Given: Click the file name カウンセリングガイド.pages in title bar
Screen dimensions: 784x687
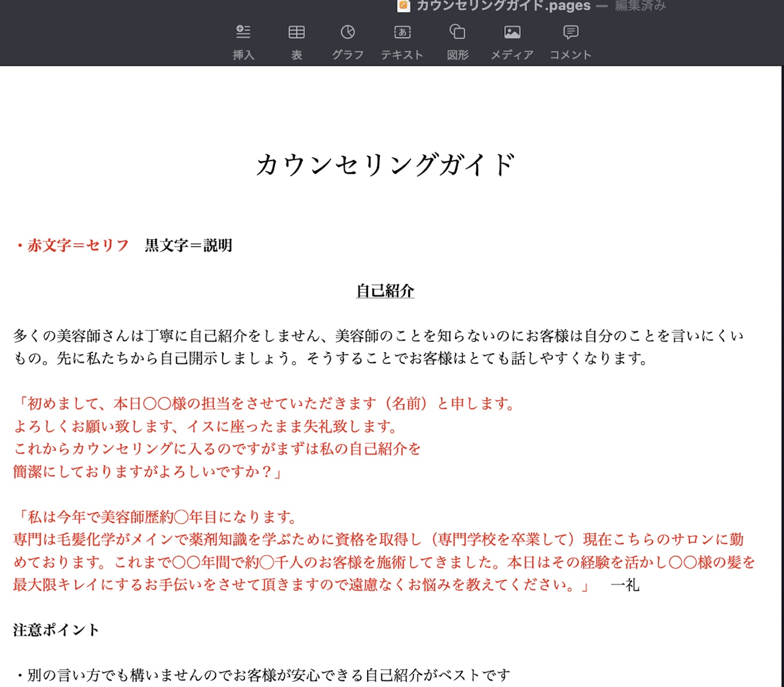Looking at the screenshot, I should pyautogui.click(x=503, y=6).
